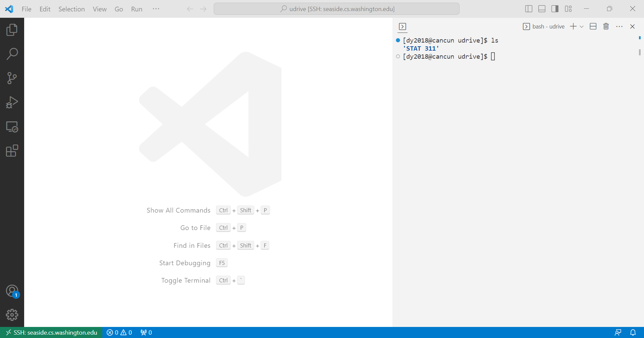The width and height of the screenshot is (644, 338).
Task: Open the feedback icon in status bar
Action: coord(618,333)
